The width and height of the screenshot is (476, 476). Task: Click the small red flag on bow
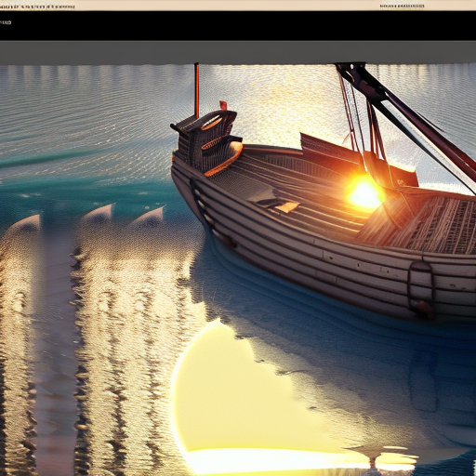click(x=223, y=105)
